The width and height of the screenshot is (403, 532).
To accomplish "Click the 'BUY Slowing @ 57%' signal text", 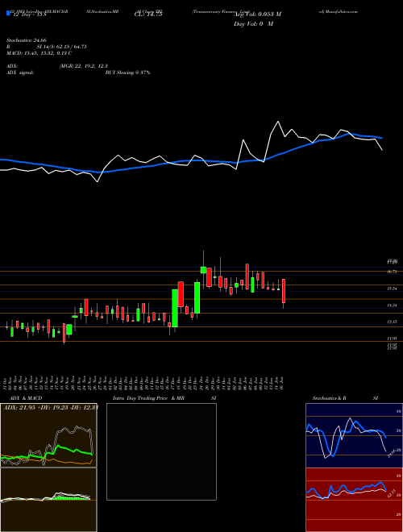I will tap(127, 73).
